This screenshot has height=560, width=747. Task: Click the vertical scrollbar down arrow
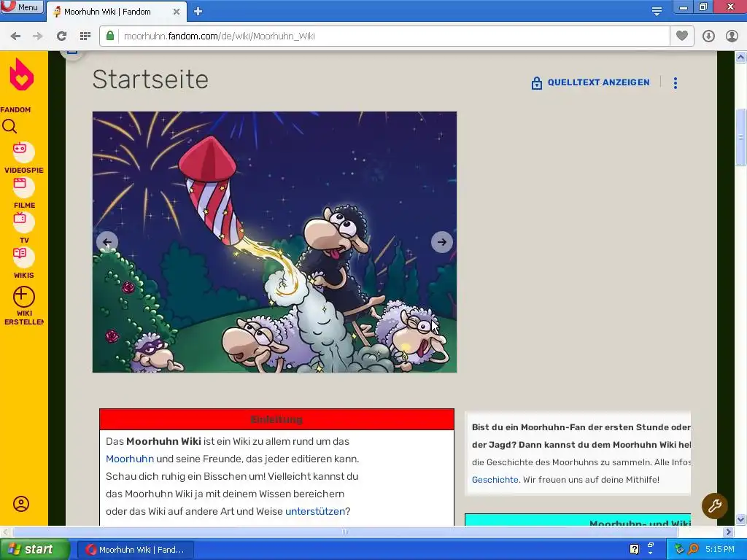pos(741,519)
